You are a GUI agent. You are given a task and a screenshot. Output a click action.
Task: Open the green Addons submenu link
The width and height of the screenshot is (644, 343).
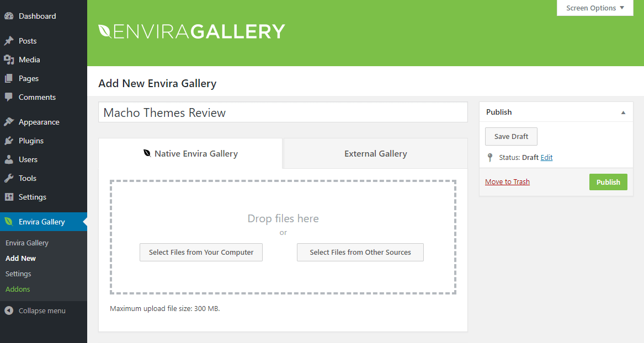click(18, 290)
